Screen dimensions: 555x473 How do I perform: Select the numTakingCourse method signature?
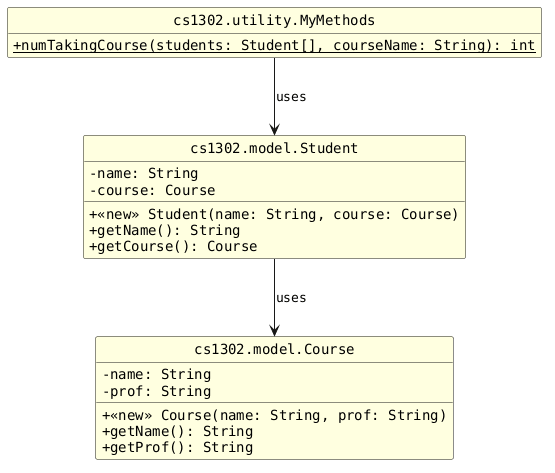(274, 46)
